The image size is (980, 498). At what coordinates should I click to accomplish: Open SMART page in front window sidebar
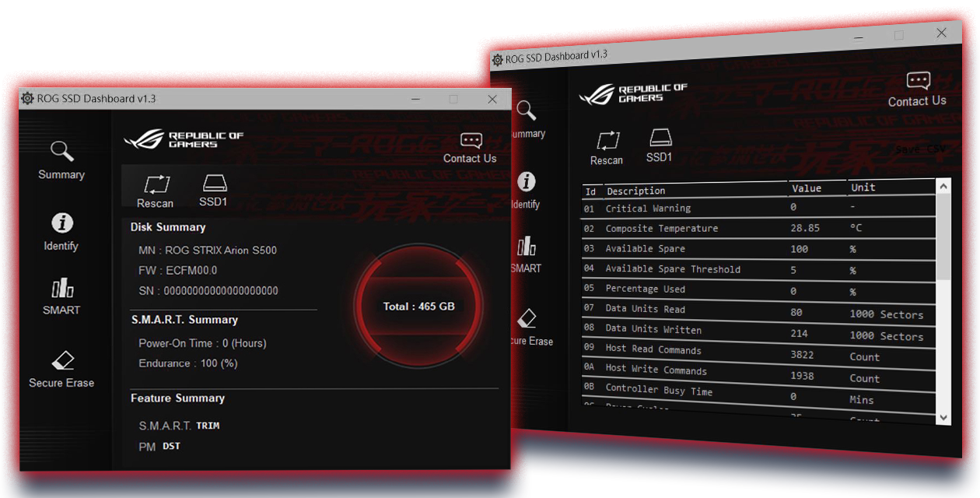point(61,296)
